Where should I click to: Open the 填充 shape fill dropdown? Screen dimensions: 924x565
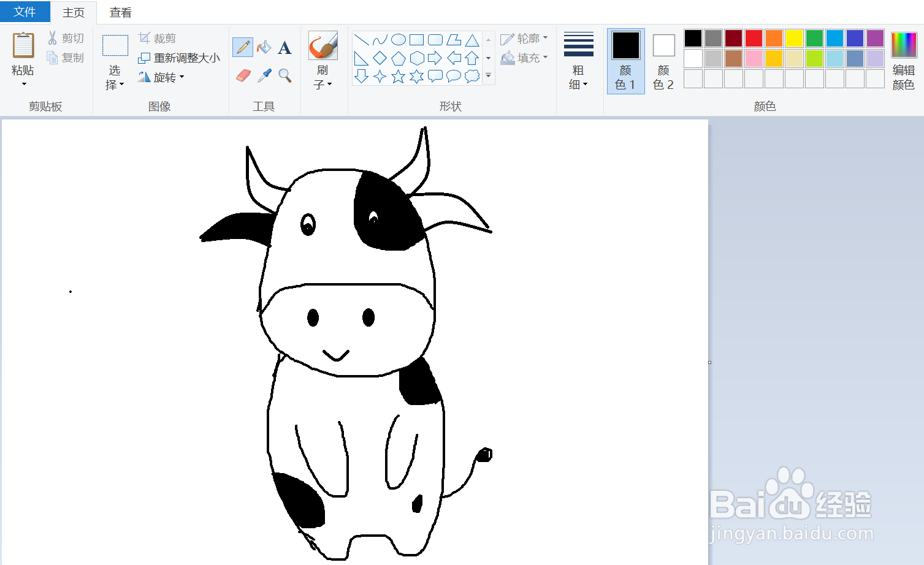(x=524, y=57)
